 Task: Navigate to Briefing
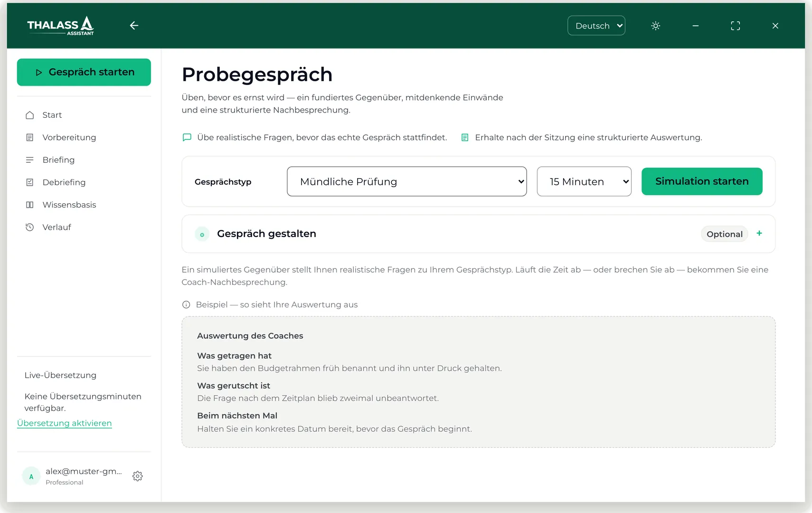[58, 160]
